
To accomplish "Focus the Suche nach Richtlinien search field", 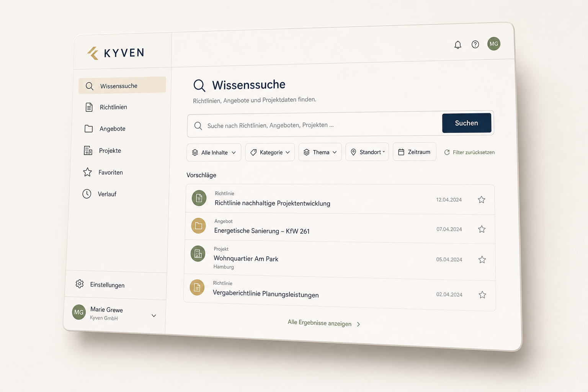I will (314, 125).
